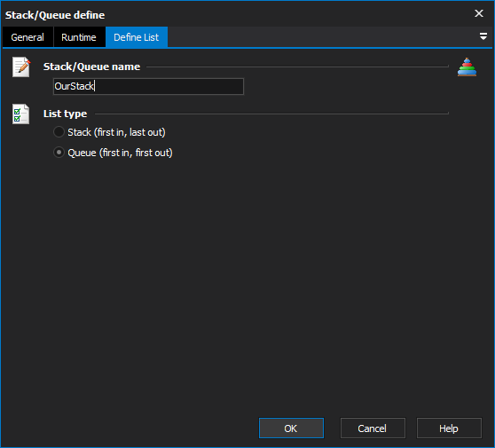The height and width of the screenshot is (448, 495).
Task: Click the Cancel button
Action: tap(373, 428)
